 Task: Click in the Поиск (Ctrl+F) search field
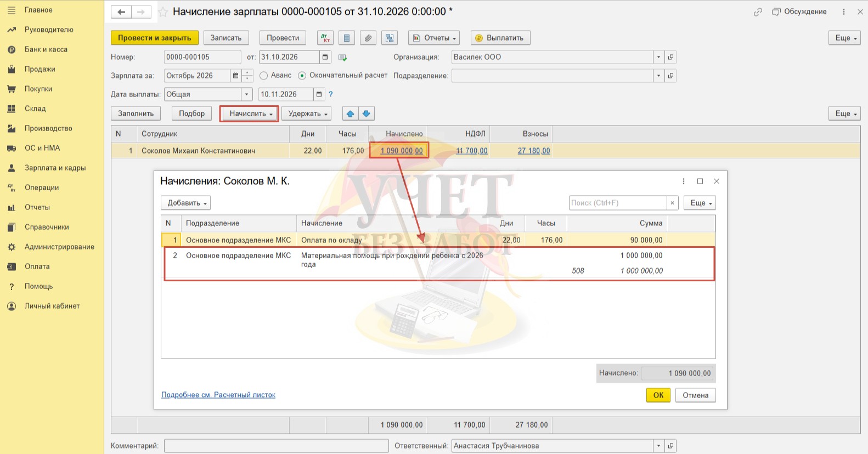tap(618, 203)
